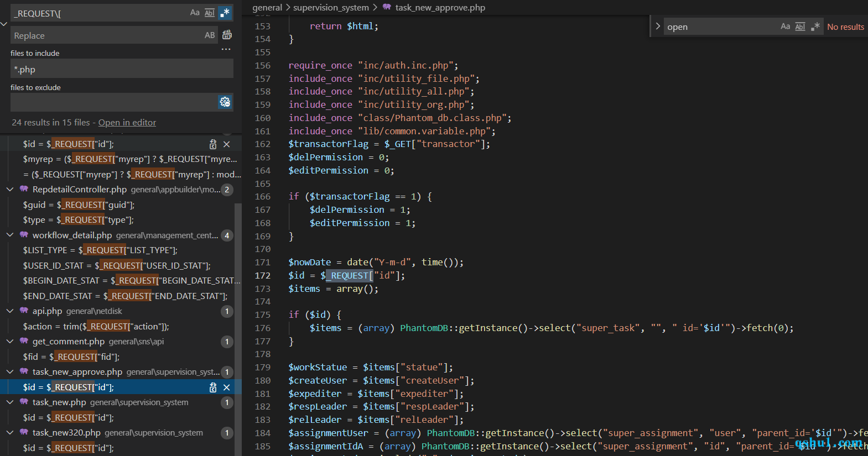Click the PHP file icon in the breadcrumb

point(387,7)
